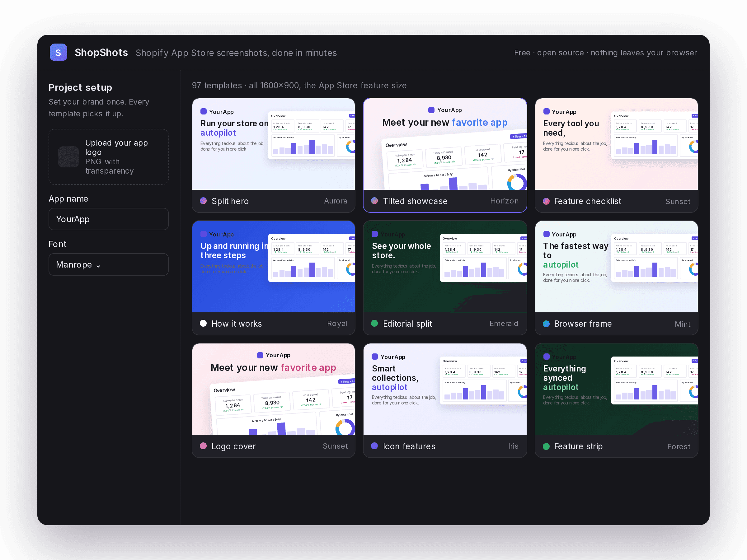Open the Font dropdown showing Manrope
This screenshot has width=747, height=560.
[108, 265]
